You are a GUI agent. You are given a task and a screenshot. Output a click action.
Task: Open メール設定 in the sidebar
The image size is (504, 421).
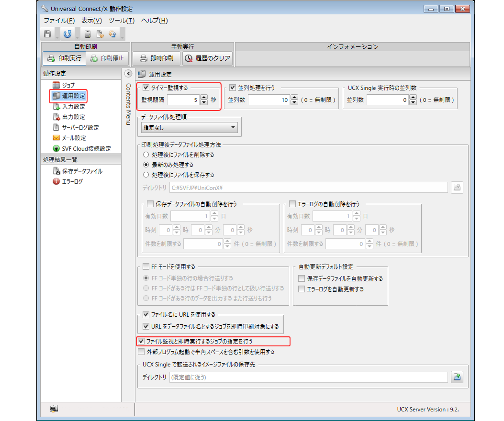(x=69, y=138)
